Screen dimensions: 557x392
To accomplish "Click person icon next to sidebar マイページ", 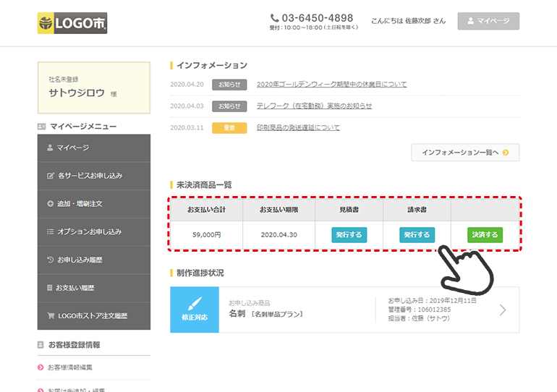I will (x=50, y=148).
